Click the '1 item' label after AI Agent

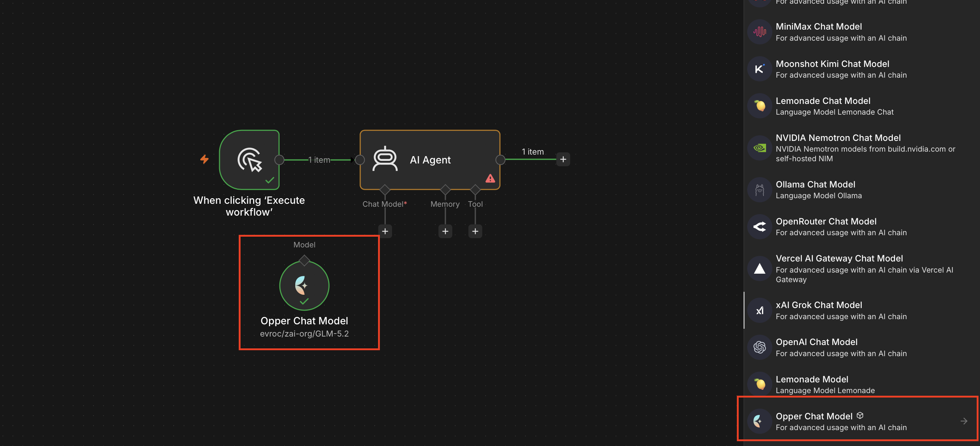532,152
